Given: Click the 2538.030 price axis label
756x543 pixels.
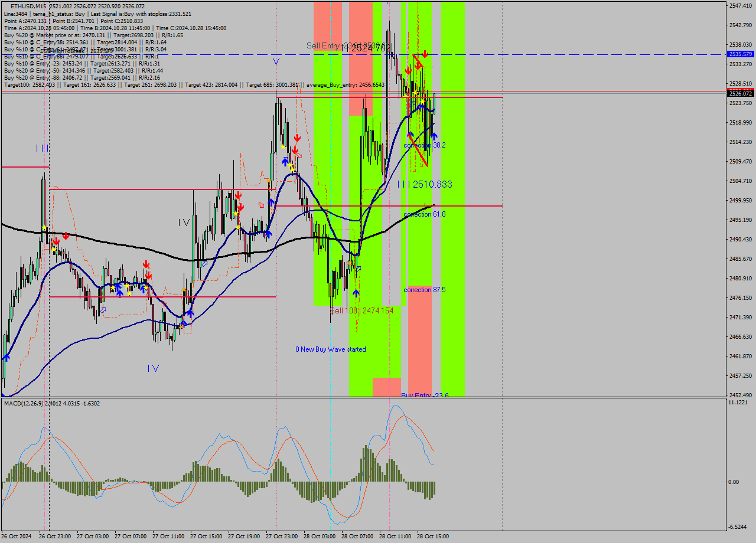Looking at the screenshot, I should (741, 44).
